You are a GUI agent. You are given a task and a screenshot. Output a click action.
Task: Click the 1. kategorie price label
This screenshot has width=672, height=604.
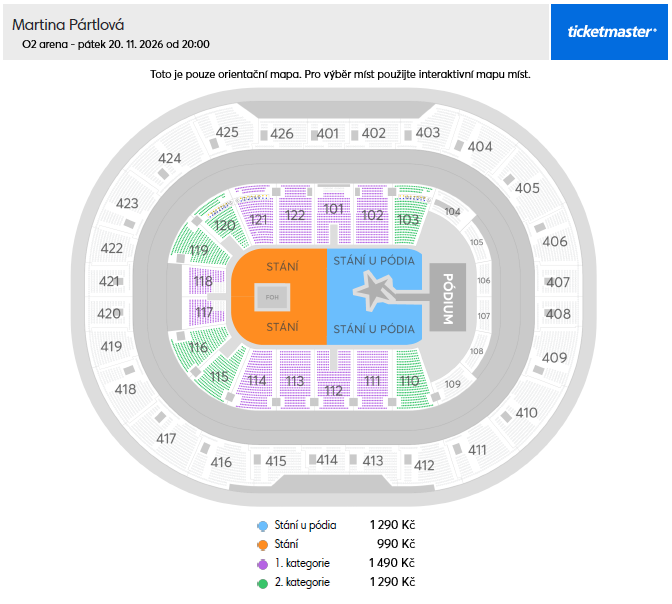[x=392, y=563]
